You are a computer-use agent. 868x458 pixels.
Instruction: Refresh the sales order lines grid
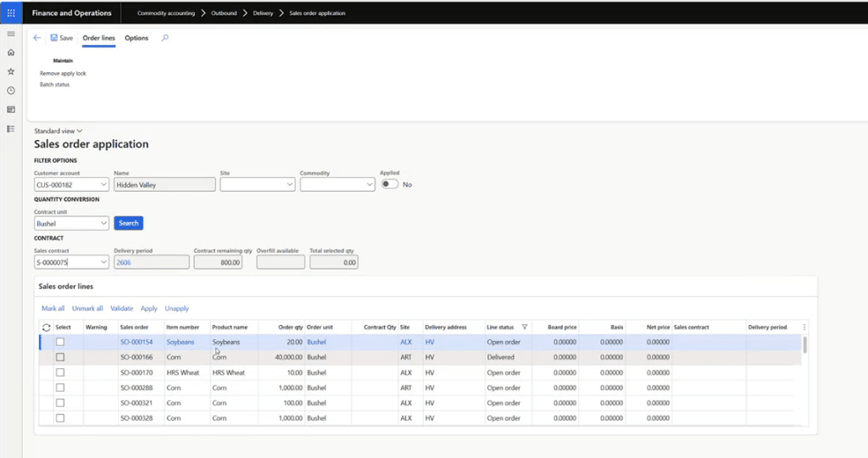(47, 327)
